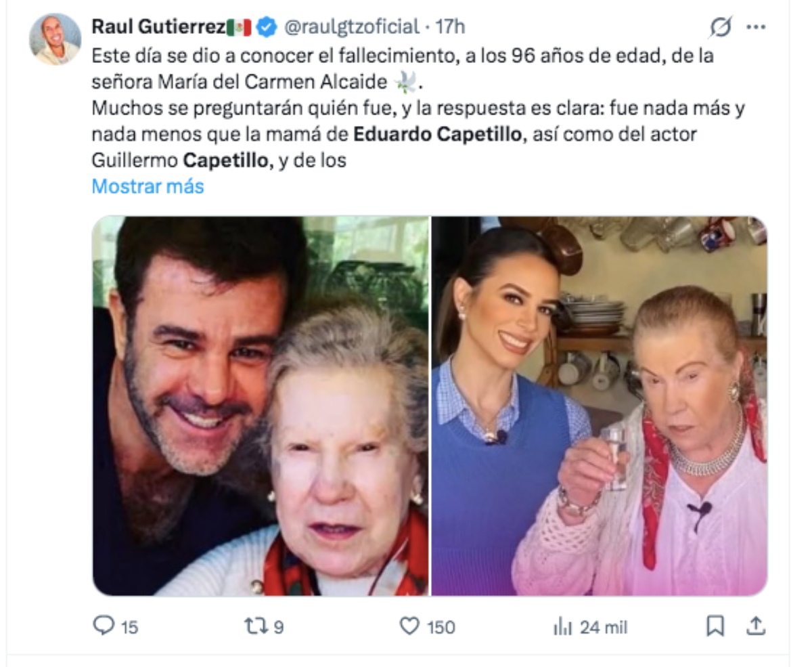The image size is (812, 667).
Task: Click the Grok circle-slash icon
Action: click(721, 28)
